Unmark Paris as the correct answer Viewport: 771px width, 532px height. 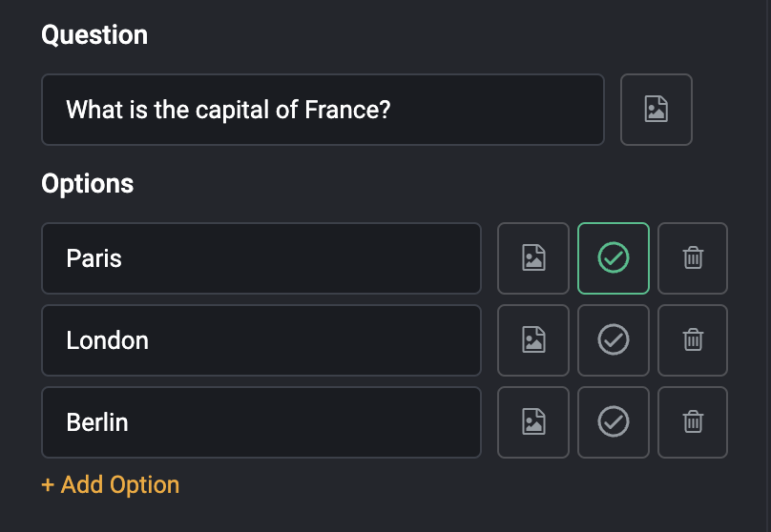point(614,258)
